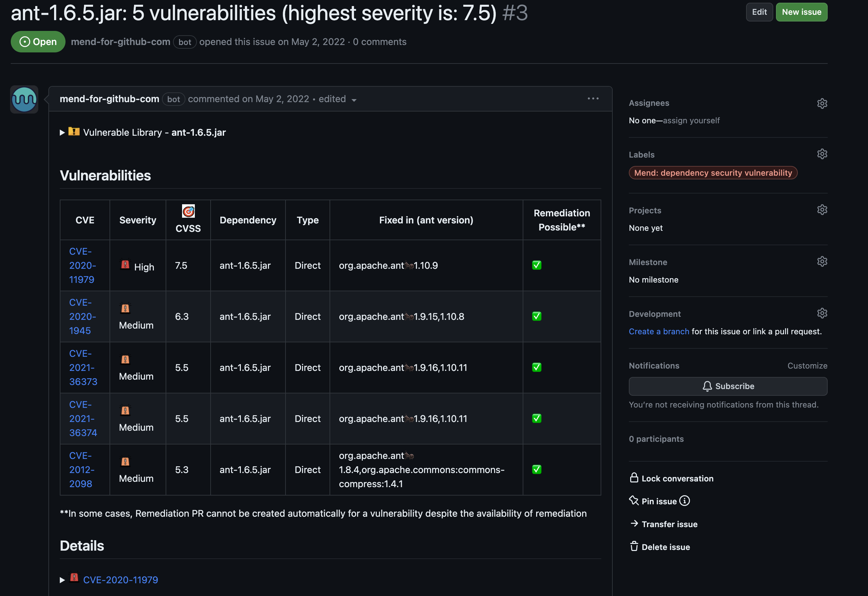Click Lock conversation option
This screenshot has height=596, width=868.
point(671,478)
